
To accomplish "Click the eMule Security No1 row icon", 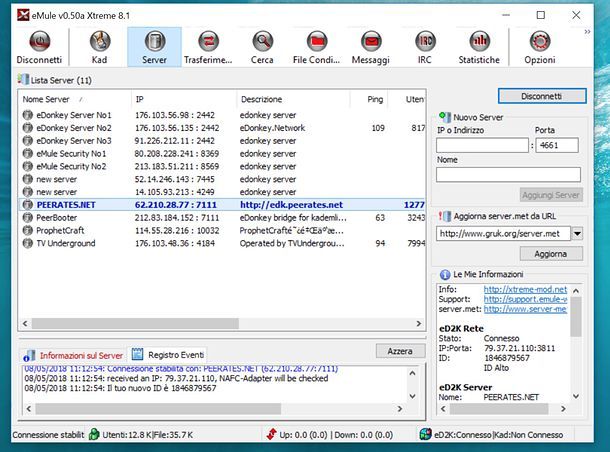I will point(28,154).
